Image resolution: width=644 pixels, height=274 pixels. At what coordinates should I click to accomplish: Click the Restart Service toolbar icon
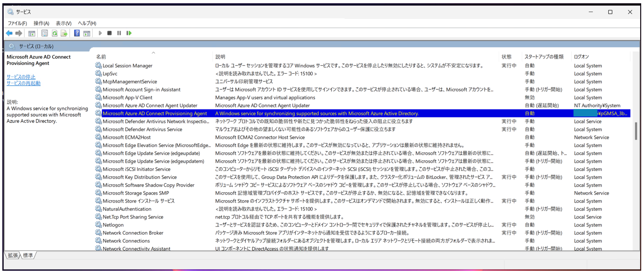[x=129, y=33]
